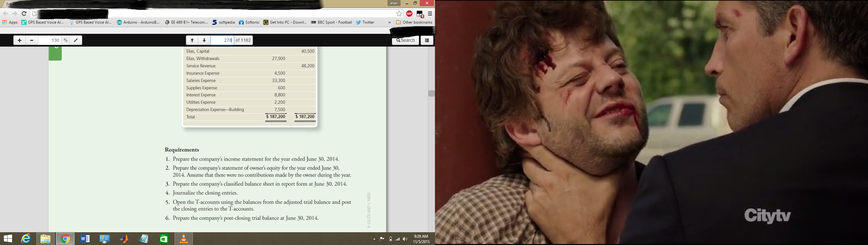The height and width of the screenshot is (245, 868).
Task: Switch to VLC media player on taskbar
Action: [x=184, y=239]
